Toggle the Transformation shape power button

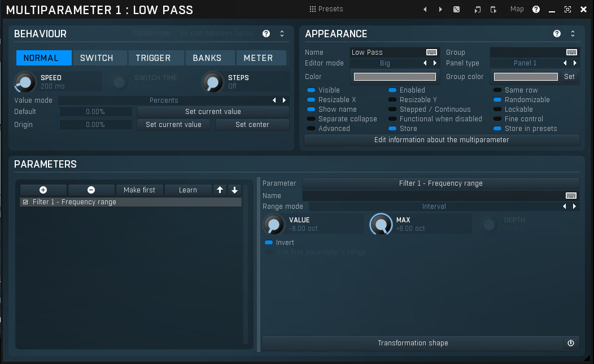[x=570, y=343]
